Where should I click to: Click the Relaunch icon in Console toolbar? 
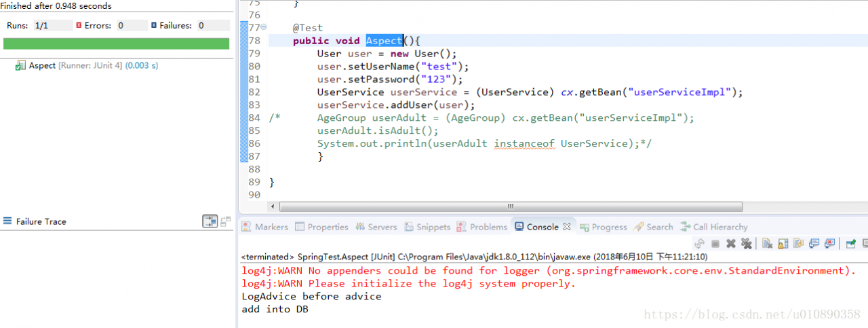pos(699,243)
